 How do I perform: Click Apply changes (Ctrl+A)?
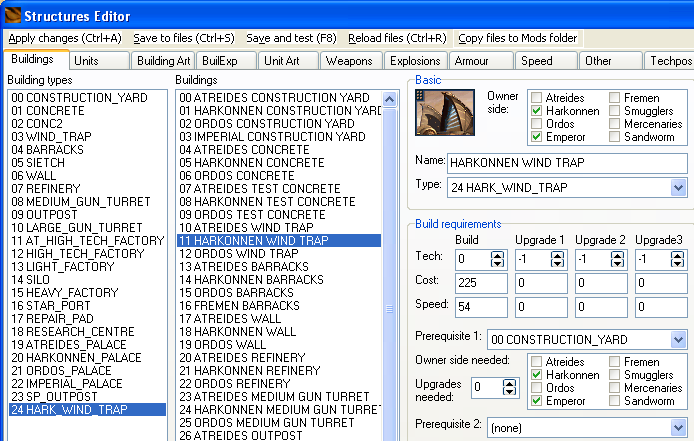click(x=65, y=38)
